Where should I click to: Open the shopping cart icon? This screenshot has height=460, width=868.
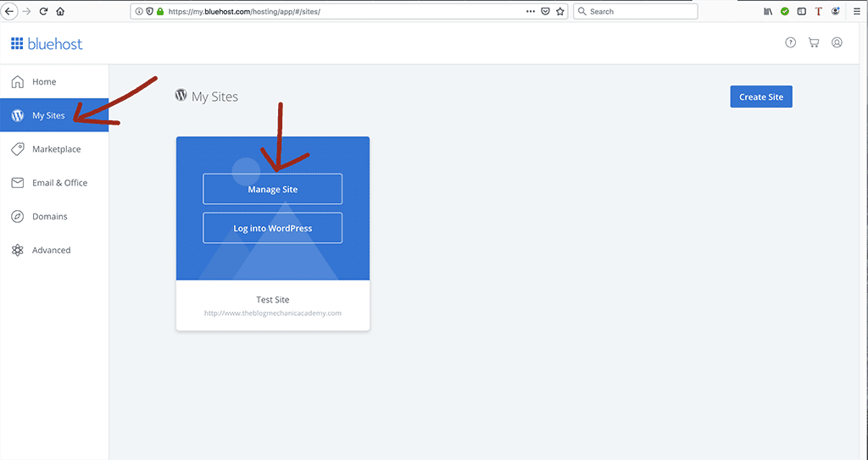coord(814,43)
